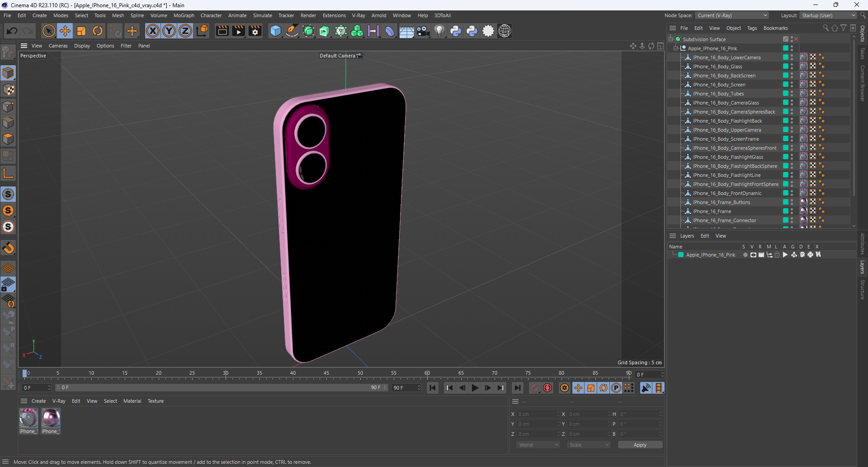Viewport: 868px width, 467px height.
Task: Click the Autokeying record icon
Action: (547, 388)
